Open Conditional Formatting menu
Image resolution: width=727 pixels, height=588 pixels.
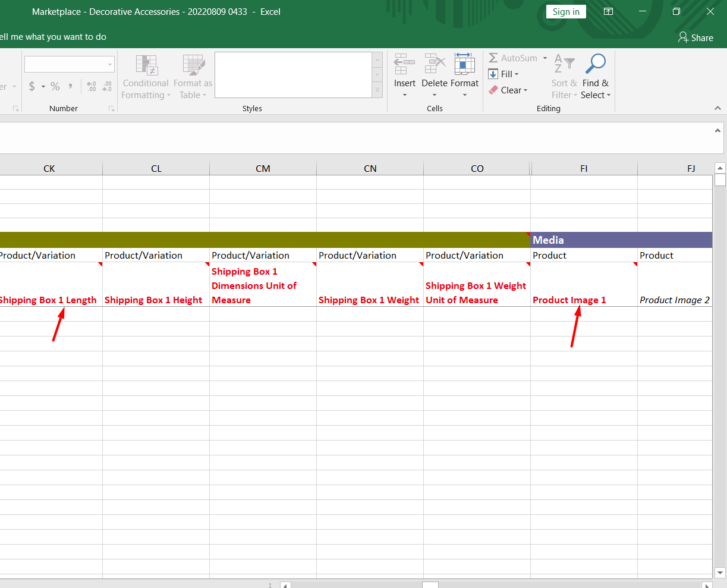coord(146,77)
